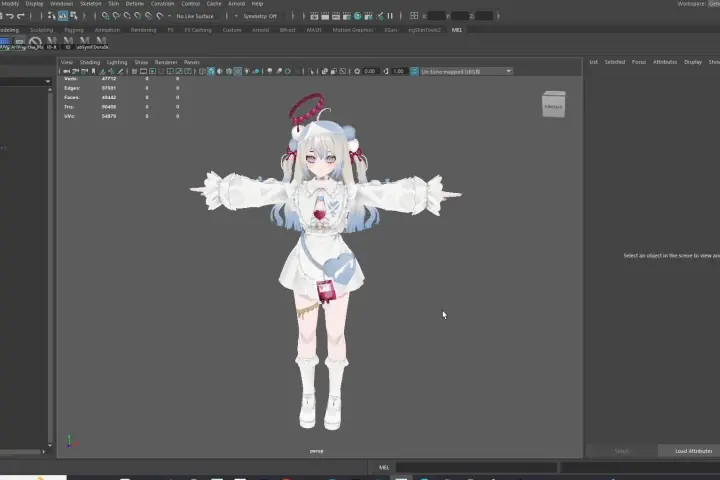Toggle viewport Shadows icon
The image size is (720, 480).
click(x=256, y=71)
